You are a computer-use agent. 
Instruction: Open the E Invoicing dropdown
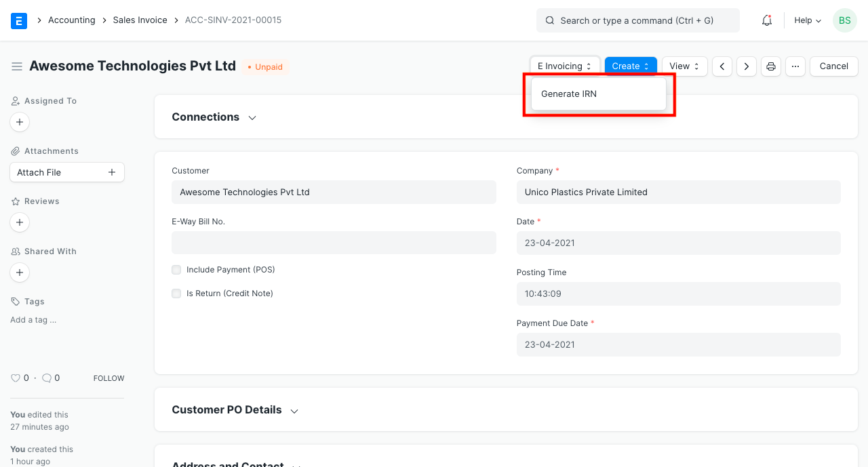tap(565, 66)
